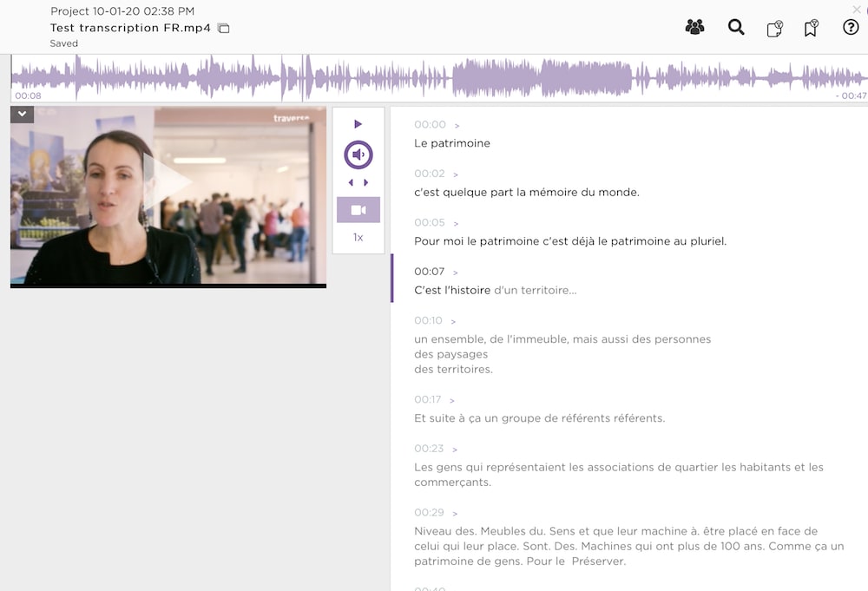
Task: Step forward with the right arrow
Action: [366, 182]
